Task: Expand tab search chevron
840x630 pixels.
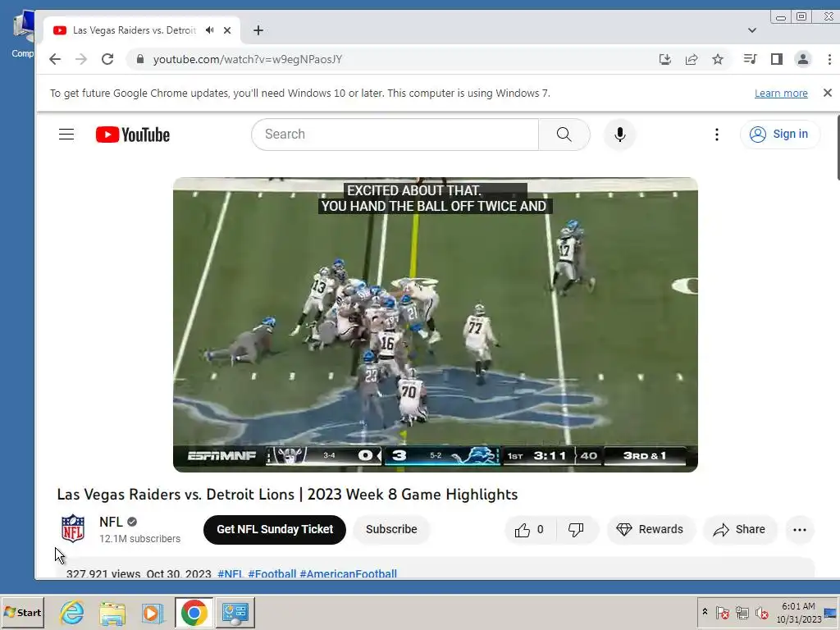Action: tap(752, 30)
